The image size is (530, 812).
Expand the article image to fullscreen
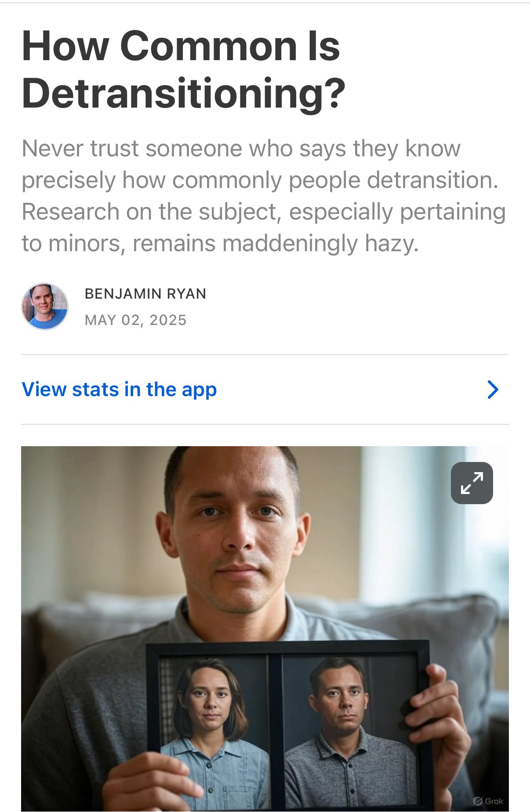coord(472,483)
